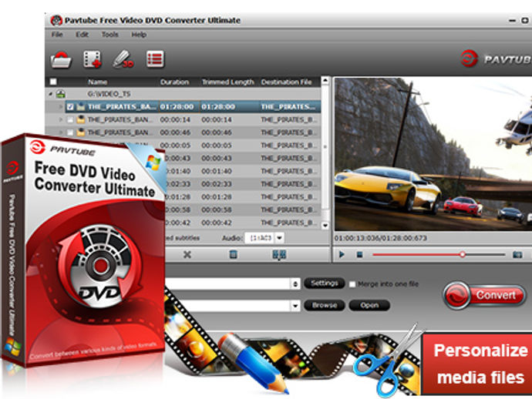This screenshot has width=532, height=399.
Task: Select the row with trimmed length 00:01:28
Action: click(243, 197)
